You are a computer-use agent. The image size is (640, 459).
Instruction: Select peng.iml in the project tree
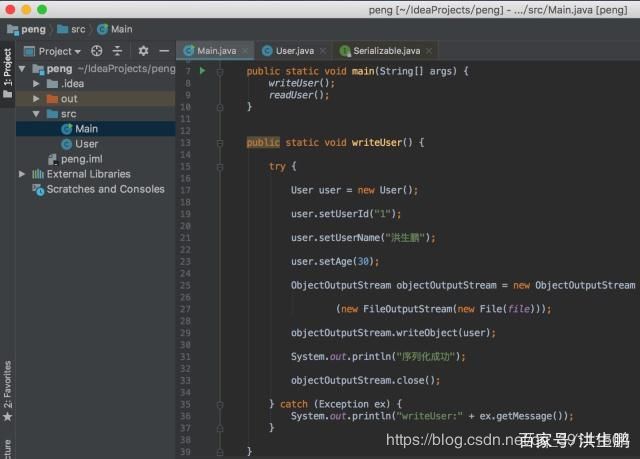coord(96,159)
